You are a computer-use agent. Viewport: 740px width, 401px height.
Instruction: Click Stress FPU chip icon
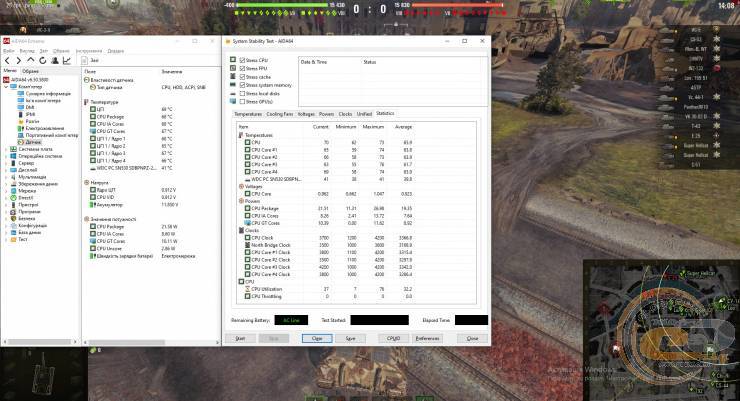click(x=233, y=68)
